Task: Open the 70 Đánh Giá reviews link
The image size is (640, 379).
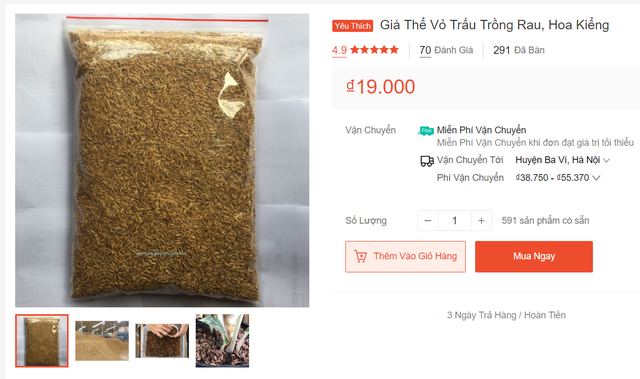Action: tap(446, 50)
